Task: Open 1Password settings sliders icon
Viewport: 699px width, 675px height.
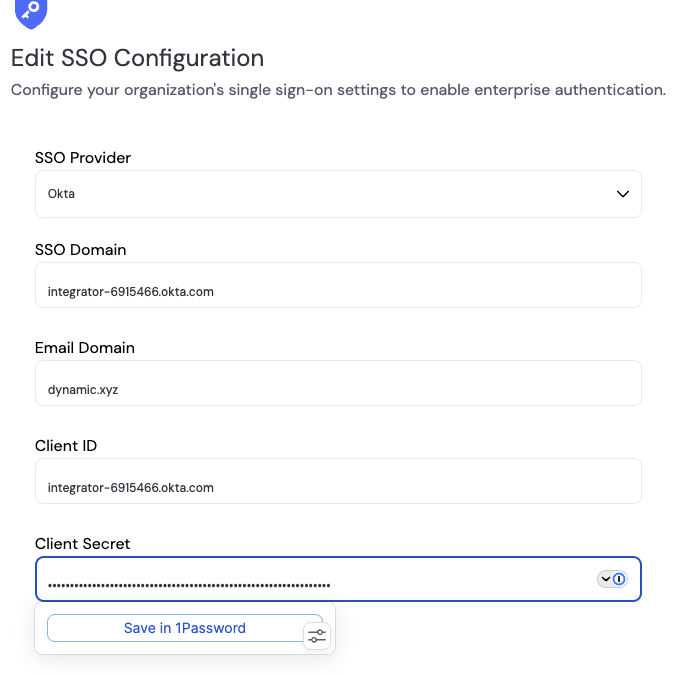Action: (317, 635)
